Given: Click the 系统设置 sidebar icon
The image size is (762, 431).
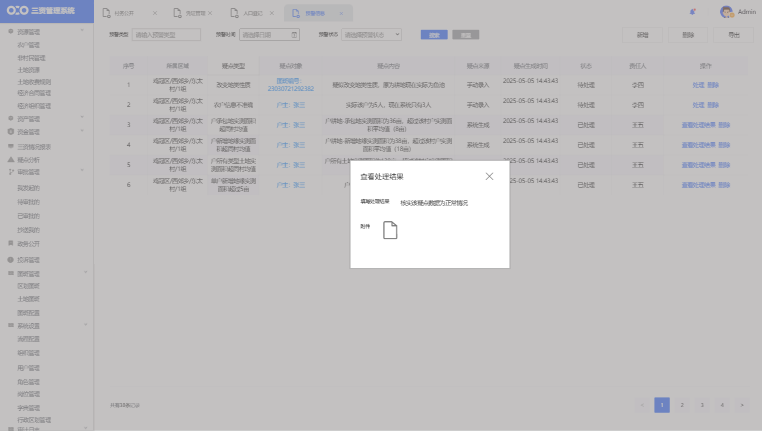Looking at the screenshot, I should [x=11, y=326].
